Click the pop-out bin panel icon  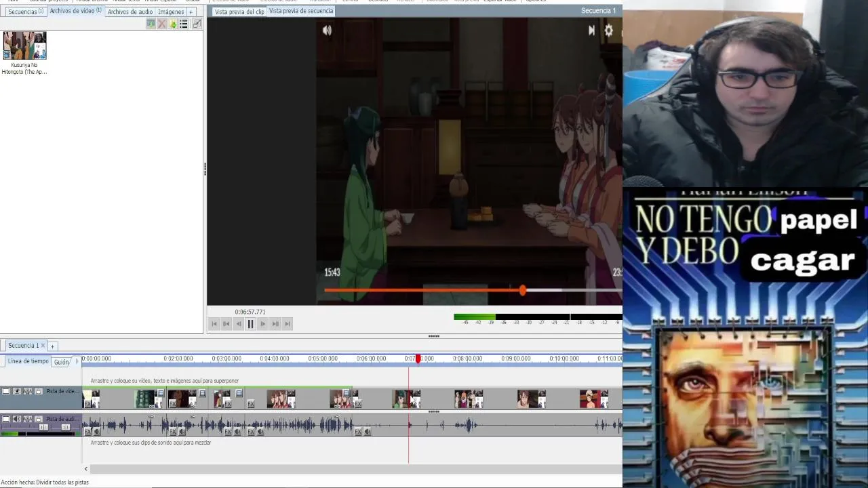[x=197, y=24]
